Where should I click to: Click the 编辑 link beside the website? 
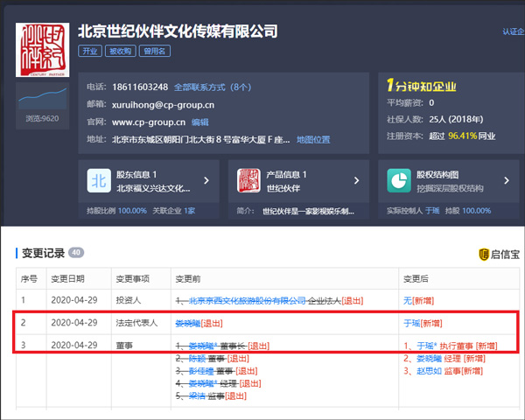199,122
